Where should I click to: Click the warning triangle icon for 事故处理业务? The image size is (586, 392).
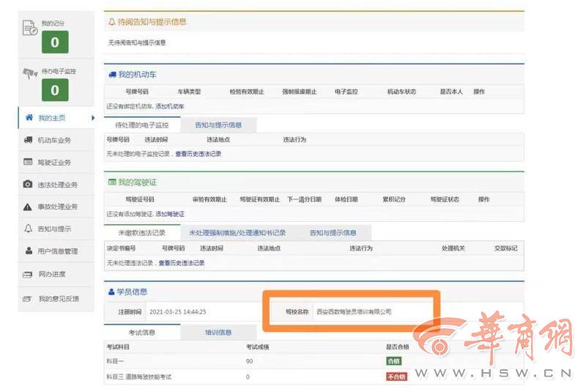[28, 207]
